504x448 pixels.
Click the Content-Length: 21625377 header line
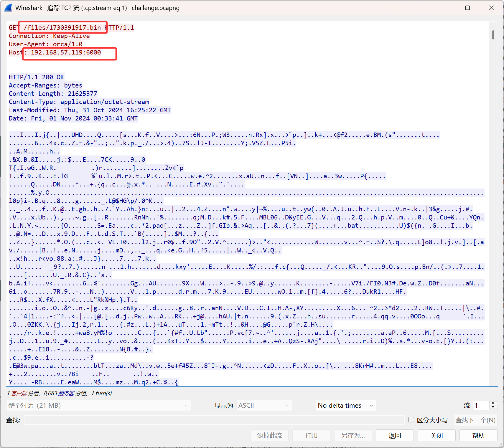53,94
